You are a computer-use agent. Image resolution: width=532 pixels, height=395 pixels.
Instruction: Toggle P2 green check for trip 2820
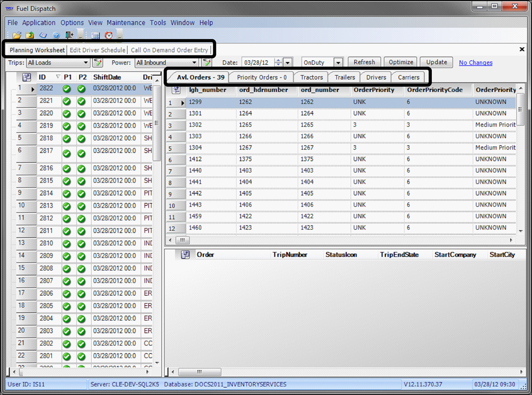tap(81, 113)
